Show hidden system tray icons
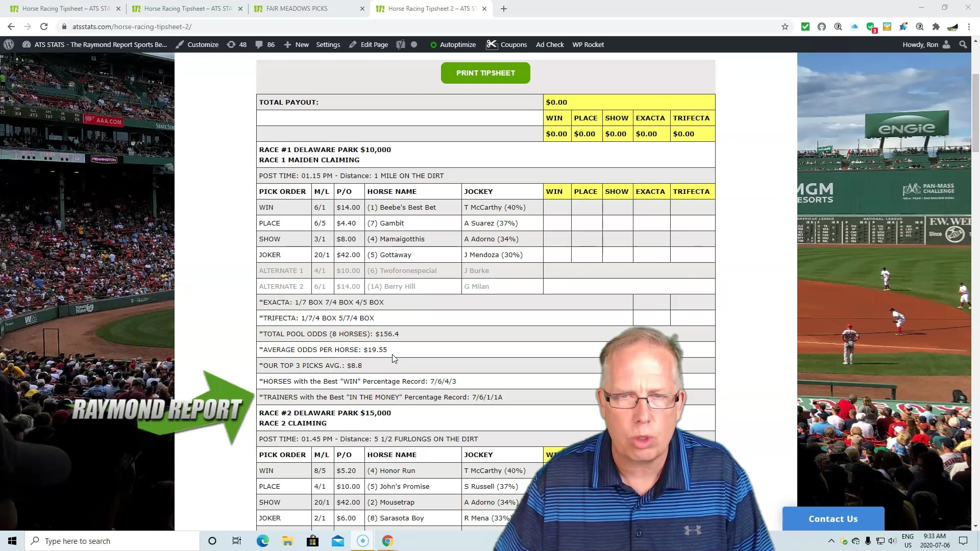 coord(831,541)
